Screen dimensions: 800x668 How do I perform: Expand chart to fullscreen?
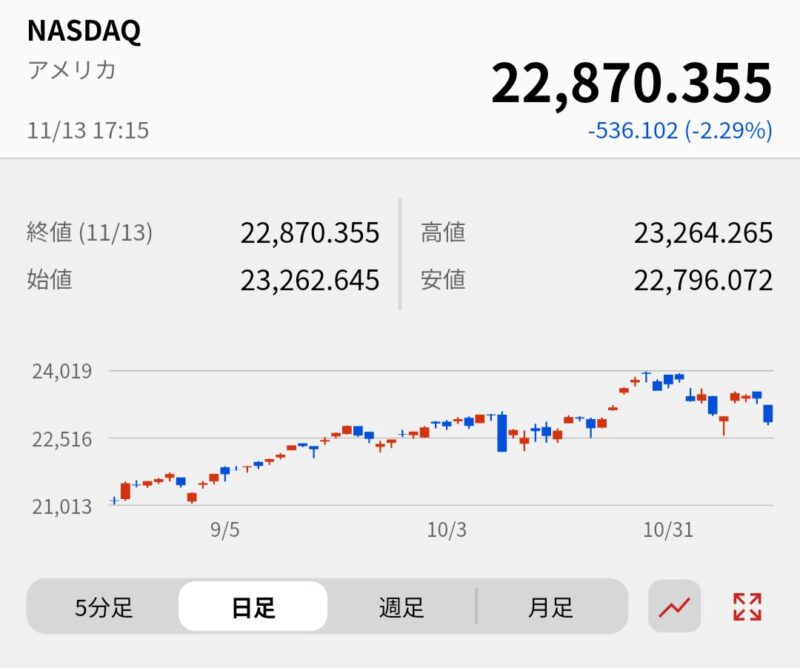click(x=746, y=606)
